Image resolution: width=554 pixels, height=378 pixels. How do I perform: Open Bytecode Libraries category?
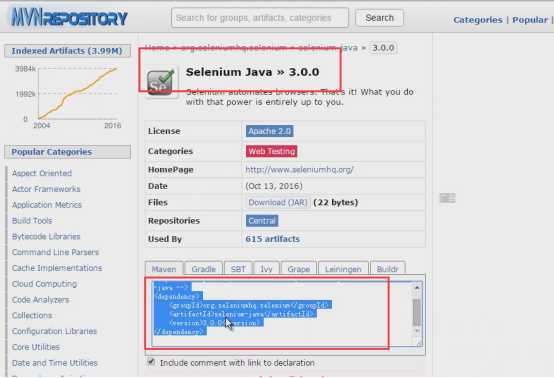[x=46, y=237]
